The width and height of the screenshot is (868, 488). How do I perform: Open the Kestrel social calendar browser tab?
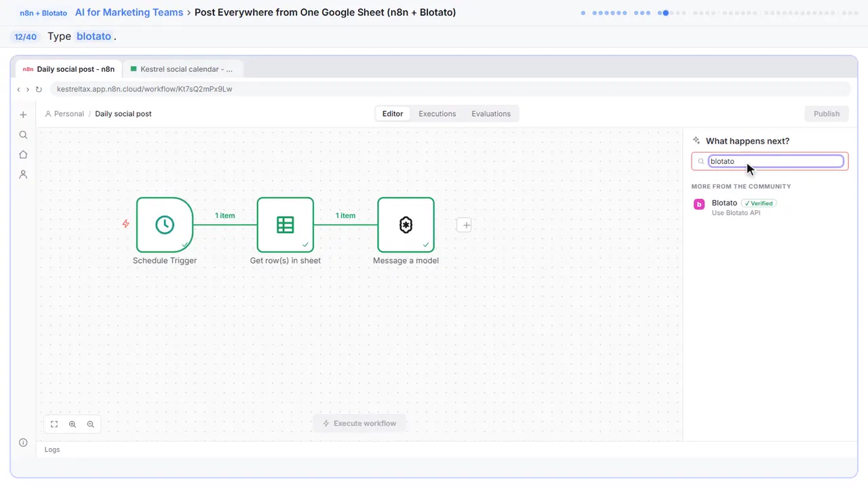(183, 69)
